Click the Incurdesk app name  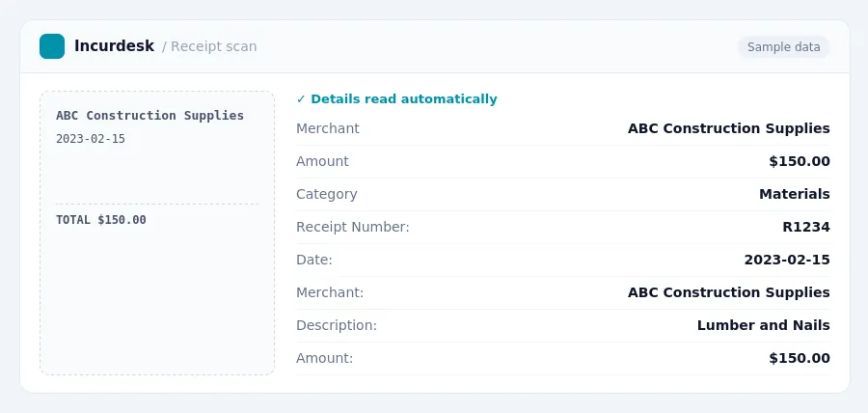(114, 46)
